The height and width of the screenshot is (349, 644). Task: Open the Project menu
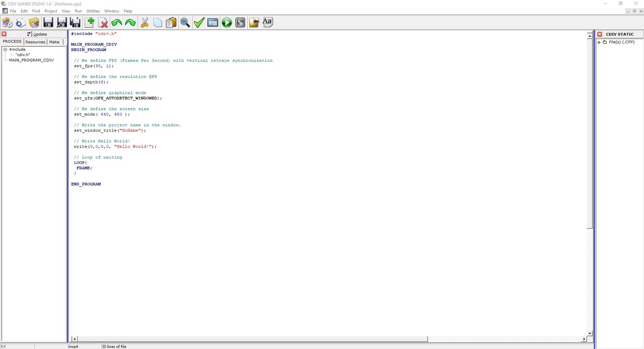pyautogui.click(x=50, y=11)
